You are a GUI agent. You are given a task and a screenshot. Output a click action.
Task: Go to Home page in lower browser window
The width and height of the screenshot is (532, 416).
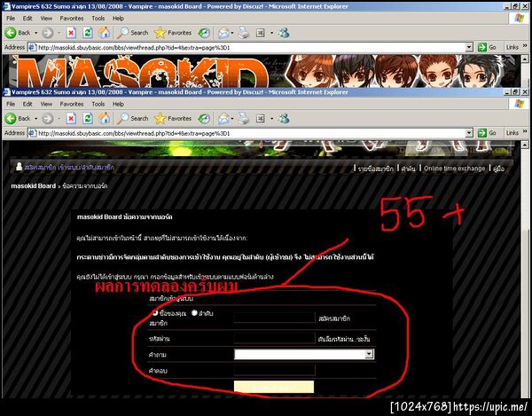(104, 119)
